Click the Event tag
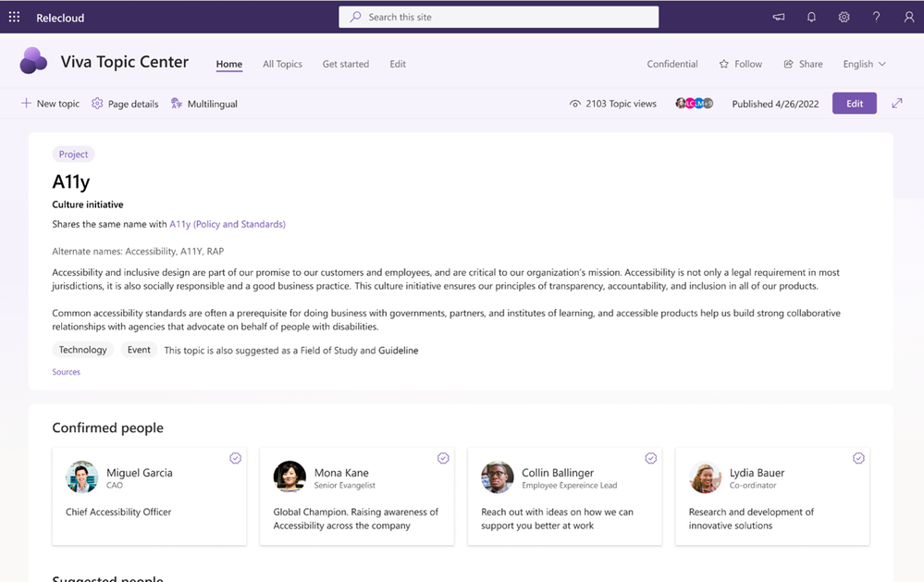 (139, 350)
